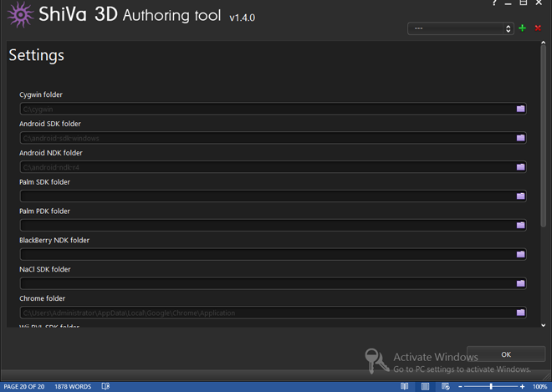This screenshot has width=552, height=392.
Task: Click the settings panel vertical scrollbar thumb
Action: point(543,136)
